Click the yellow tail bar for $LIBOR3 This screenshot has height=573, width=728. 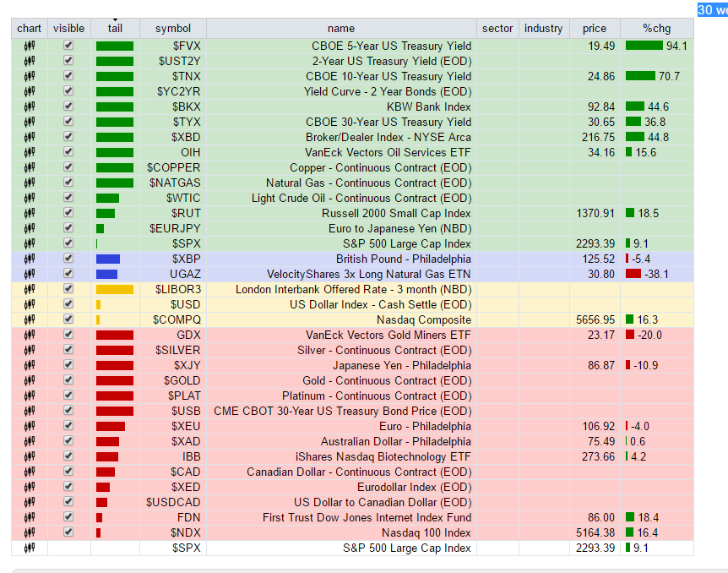[115, 290]
